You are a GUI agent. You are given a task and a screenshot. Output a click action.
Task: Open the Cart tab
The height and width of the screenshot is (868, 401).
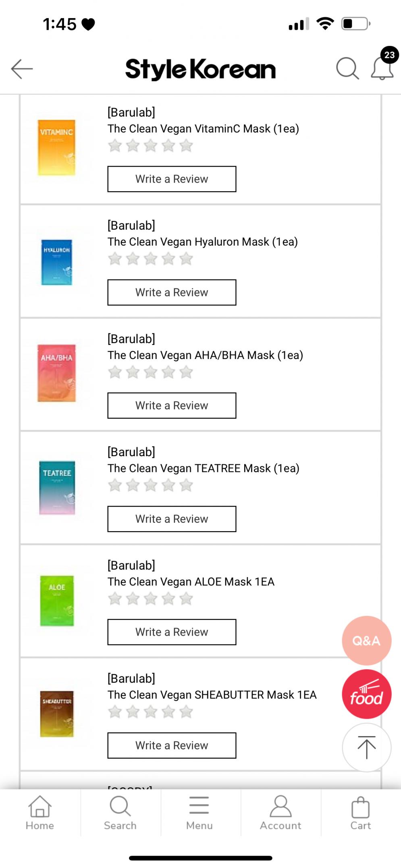(360, 813)
